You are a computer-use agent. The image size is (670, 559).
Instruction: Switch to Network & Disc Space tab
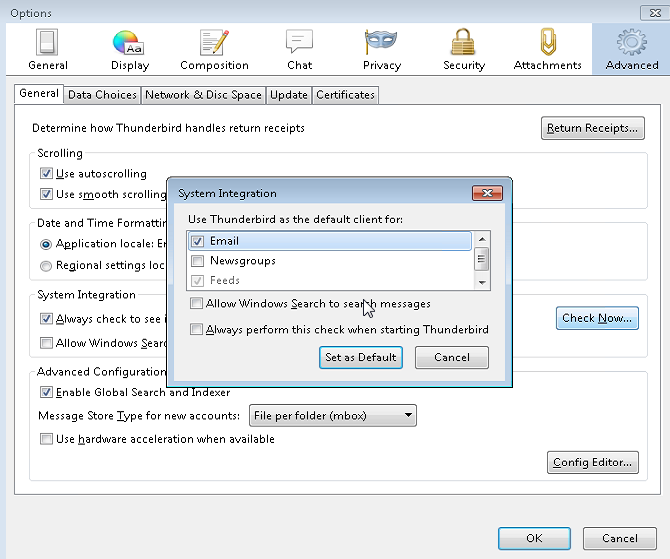point(203,95)
